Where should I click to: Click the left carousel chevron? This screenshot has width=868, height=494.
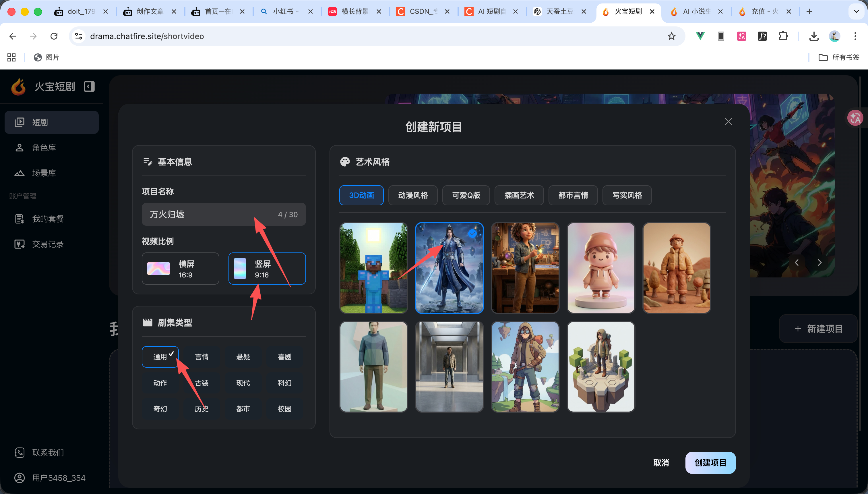pos(797,262)
